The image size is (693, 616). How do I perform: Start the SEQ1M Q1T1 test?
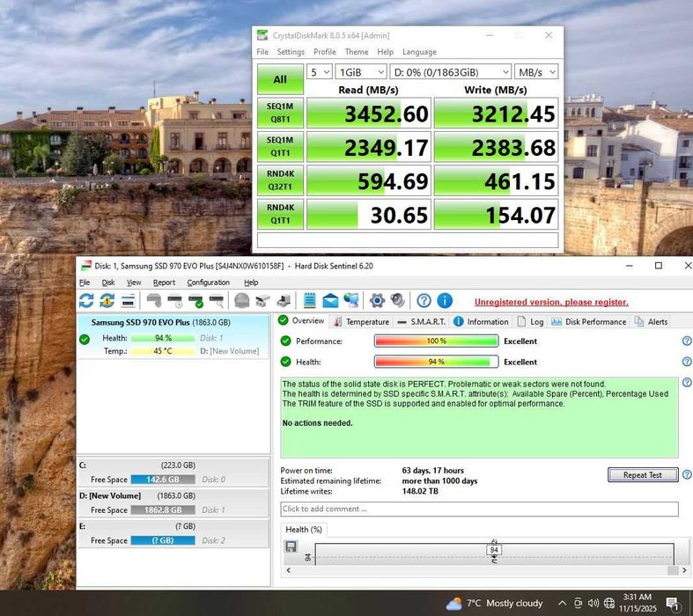[x=280, y=146]
